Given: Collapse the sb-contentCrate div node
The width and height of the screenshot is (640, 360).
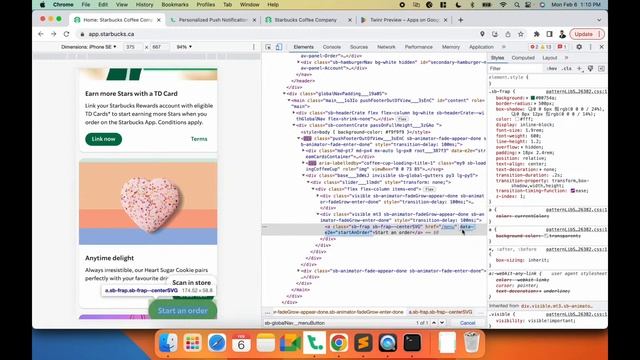Looking at the screenshot, I should coord(293,125).
